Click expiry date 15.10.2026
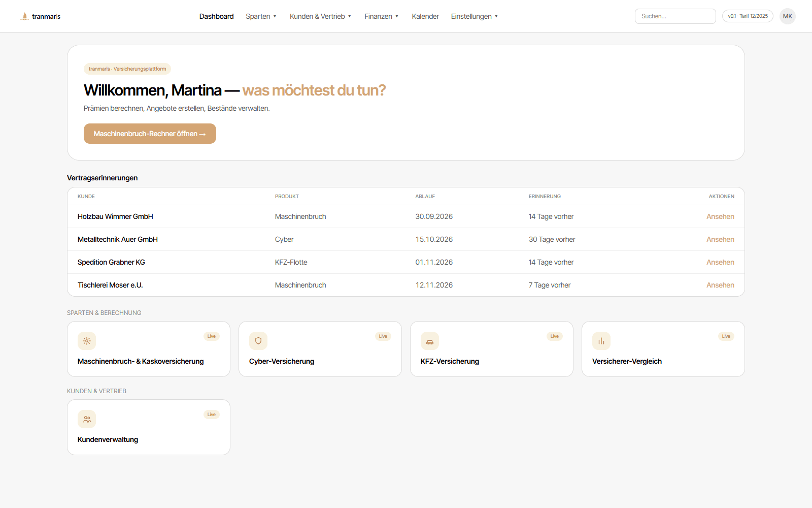 click(434, 239)
